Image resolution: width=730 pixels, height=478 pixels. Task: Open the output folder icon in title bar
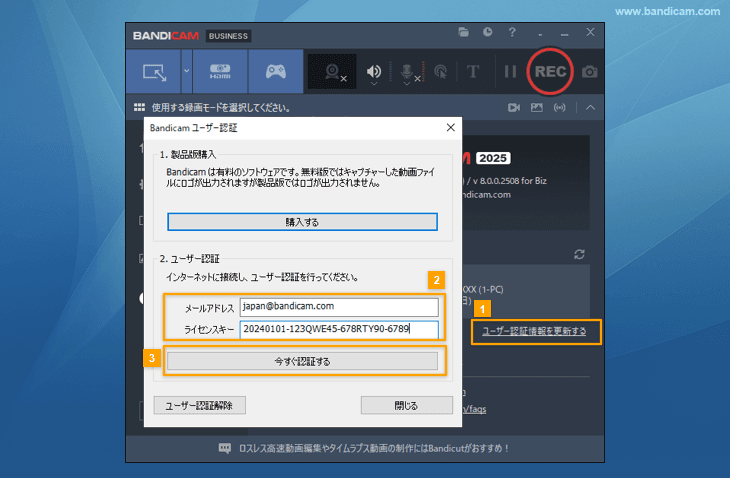[x=463, y=32]
